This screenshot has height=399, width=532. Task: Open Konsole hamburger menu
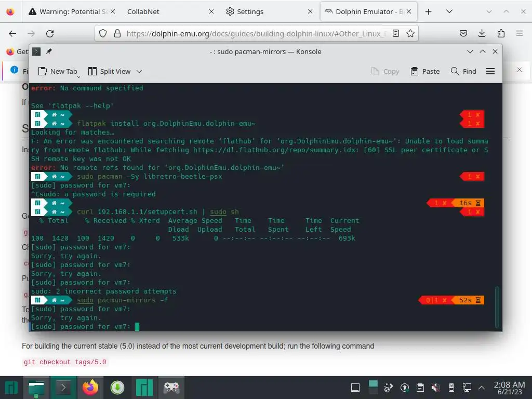(490, 71)
